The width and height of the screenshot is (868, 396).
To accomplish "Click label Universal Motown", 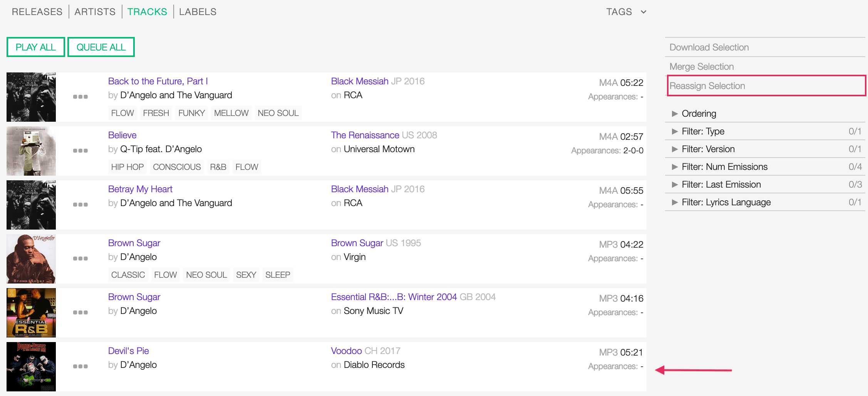I will (x=379, y=149).
